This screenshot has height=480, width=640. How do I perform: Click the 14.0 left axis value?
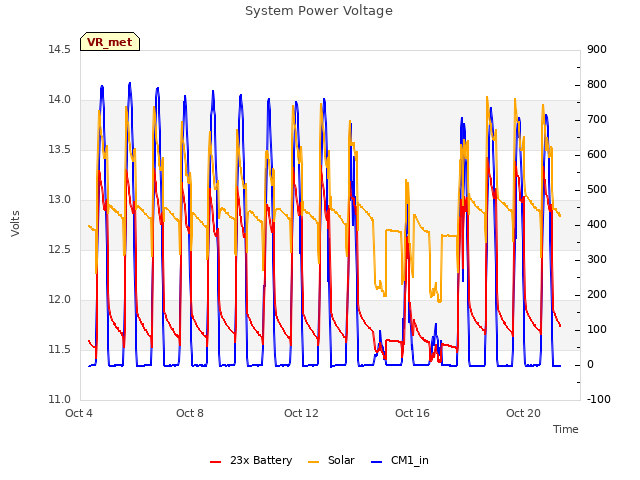[60, 100]
